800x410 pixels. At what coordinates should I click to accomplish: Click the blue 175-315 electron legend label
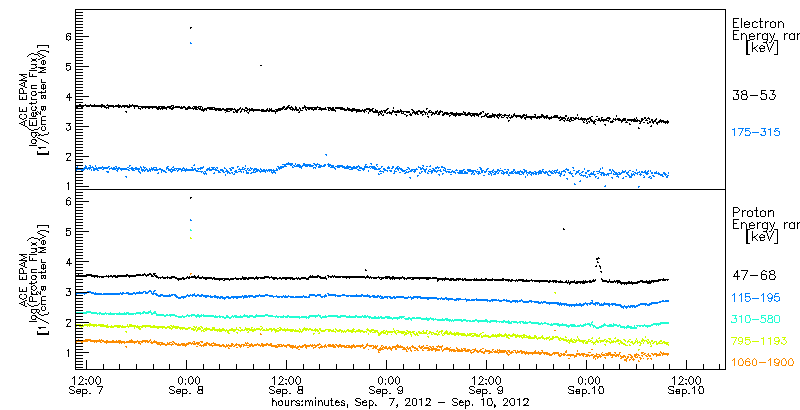[x=756, y=133]
